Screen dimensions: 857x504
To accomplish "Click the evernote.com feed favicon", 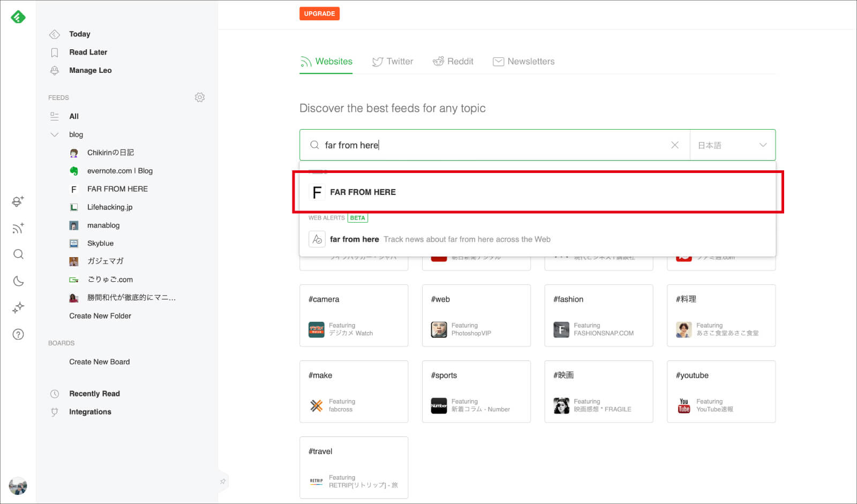I will 74,171.
